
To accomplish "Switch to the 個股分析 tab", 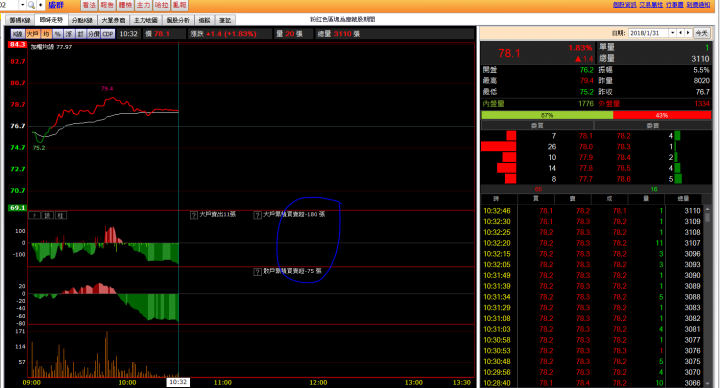I will point(178,20).
